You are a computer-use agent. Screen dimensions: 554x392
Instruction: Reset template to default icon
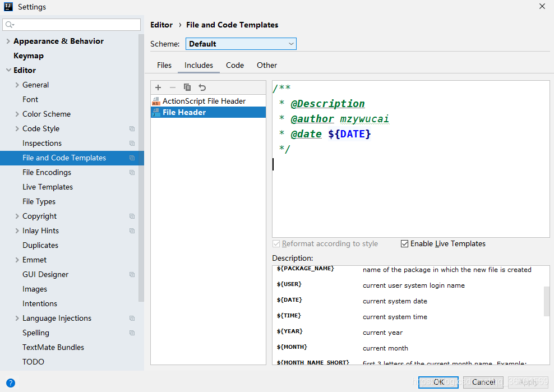pos(202,87)
